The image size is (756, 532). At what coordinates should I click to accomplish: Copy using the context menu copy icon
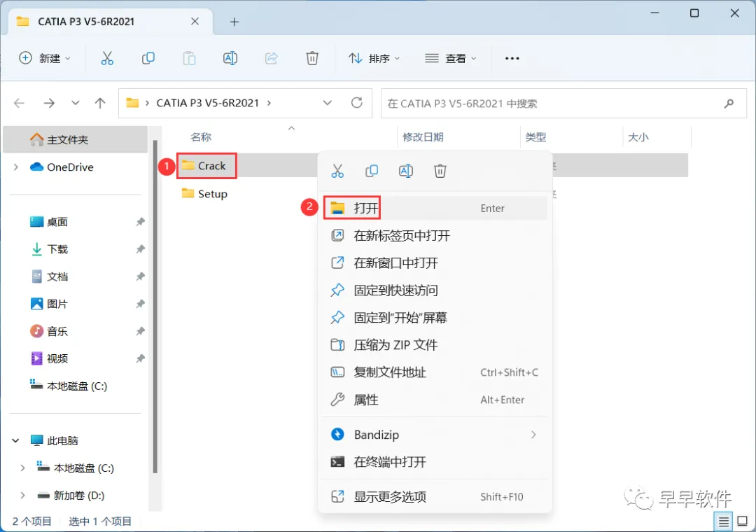point(372,171)
